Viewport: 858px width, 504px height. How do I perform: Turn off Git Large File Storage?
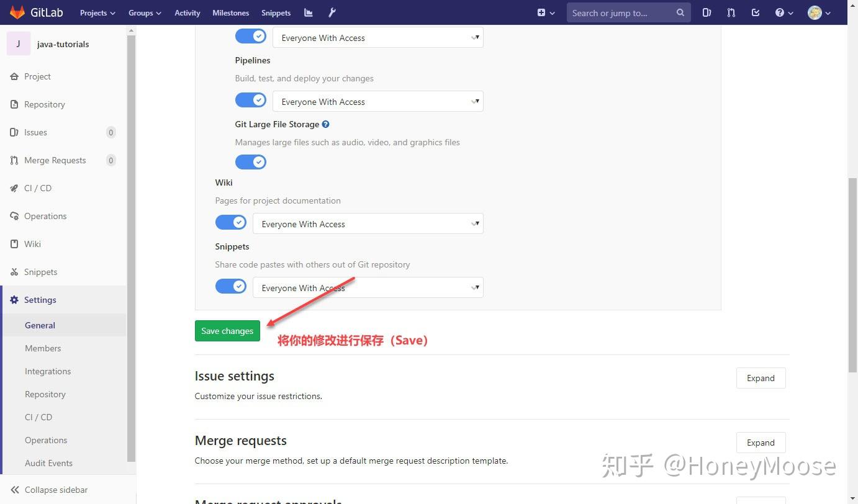coord(250,161)
